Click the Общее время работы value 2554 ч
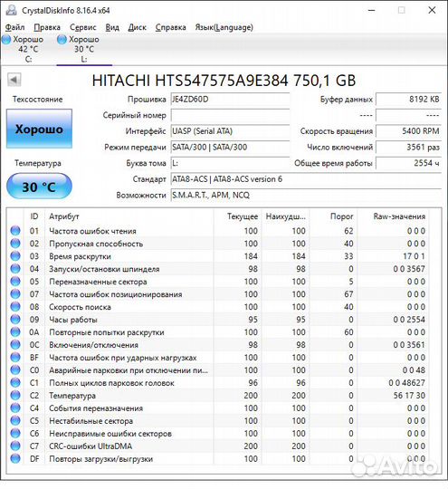 click(408, 163)
